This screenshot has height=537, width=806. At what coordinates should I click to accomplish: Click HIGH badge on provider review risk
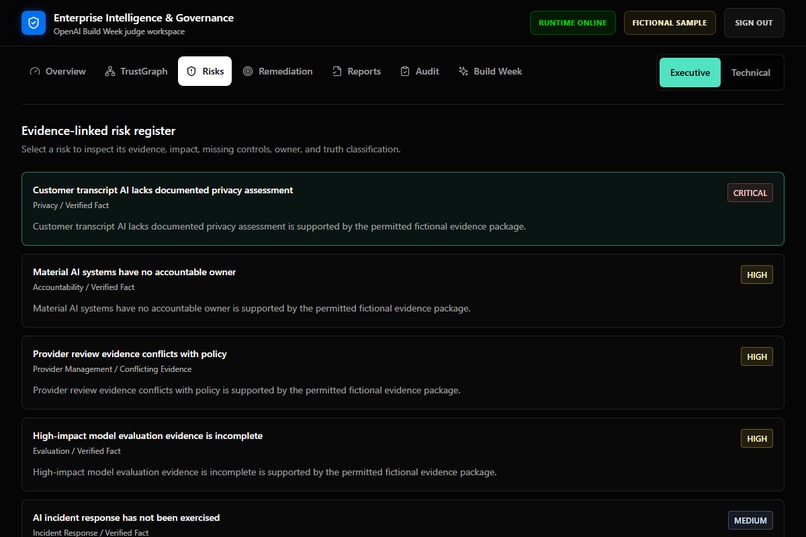pos(757,357)
